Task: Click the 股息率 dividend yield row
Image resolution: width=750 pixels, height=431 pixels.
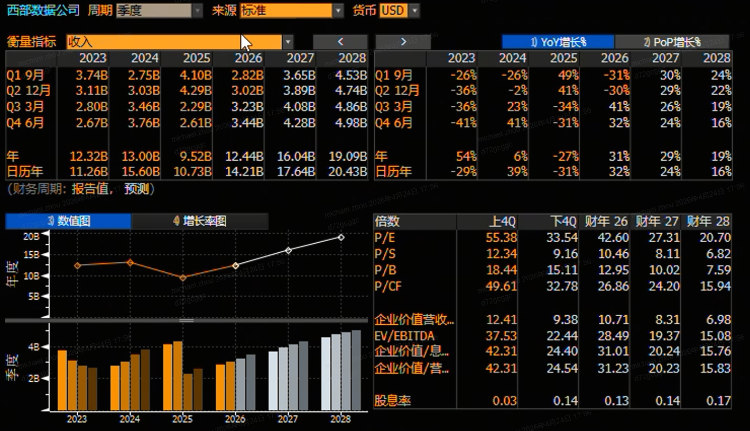Action: [393, 399]
